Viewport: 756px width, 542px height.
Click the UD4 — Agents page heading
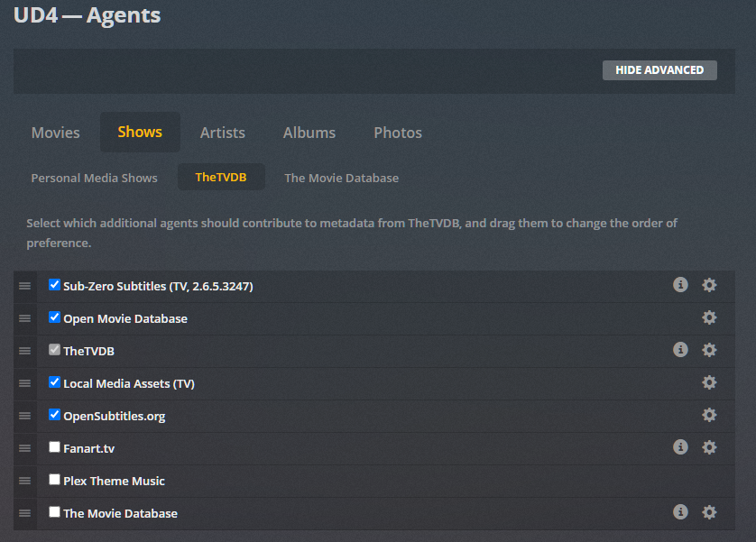click(x=87, y=15)
